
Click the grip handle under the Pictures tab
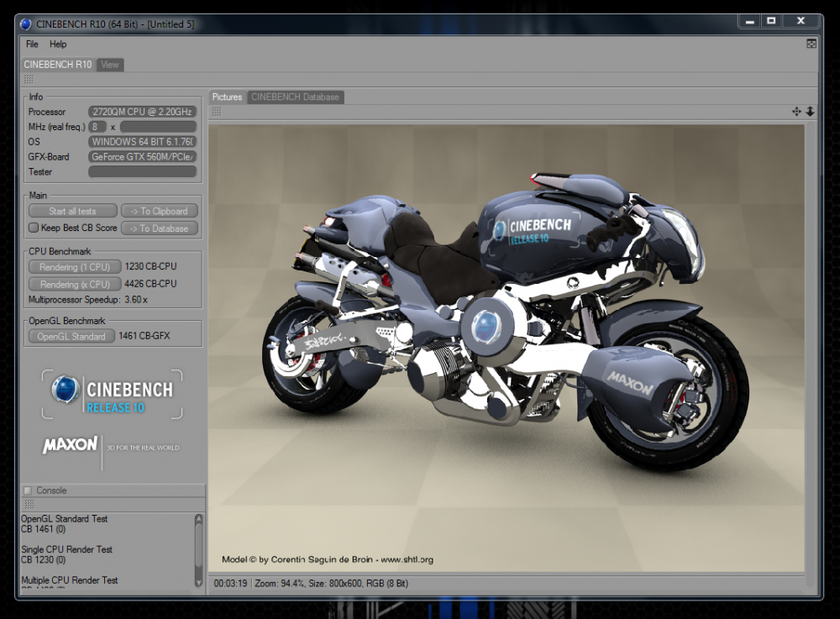(x=217, y=112)
